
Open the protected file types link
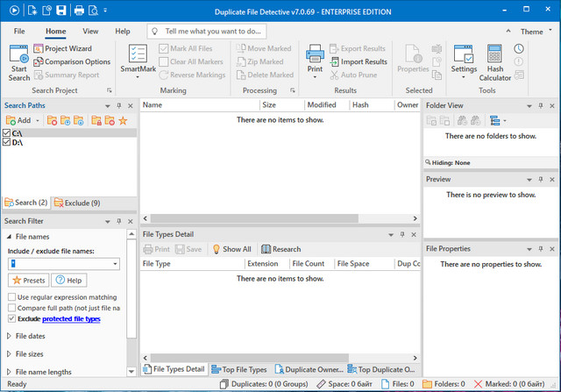point(71,319)
